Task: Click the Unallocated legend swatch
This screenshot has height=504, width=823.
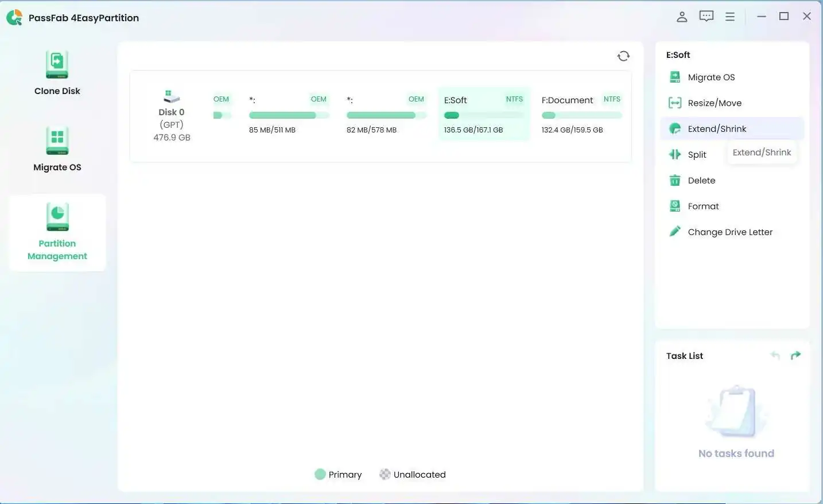Action: coord(385,474)
